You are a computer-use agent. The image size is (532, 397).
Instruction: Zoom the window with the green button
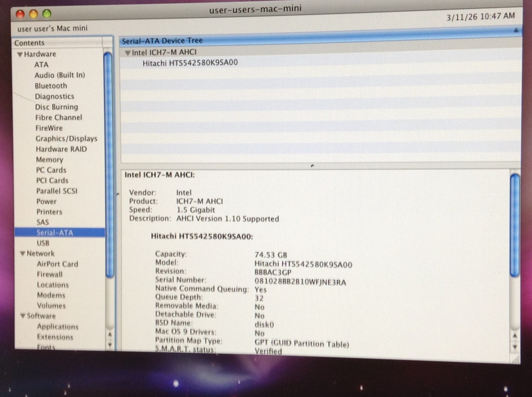tap(47, 14)
